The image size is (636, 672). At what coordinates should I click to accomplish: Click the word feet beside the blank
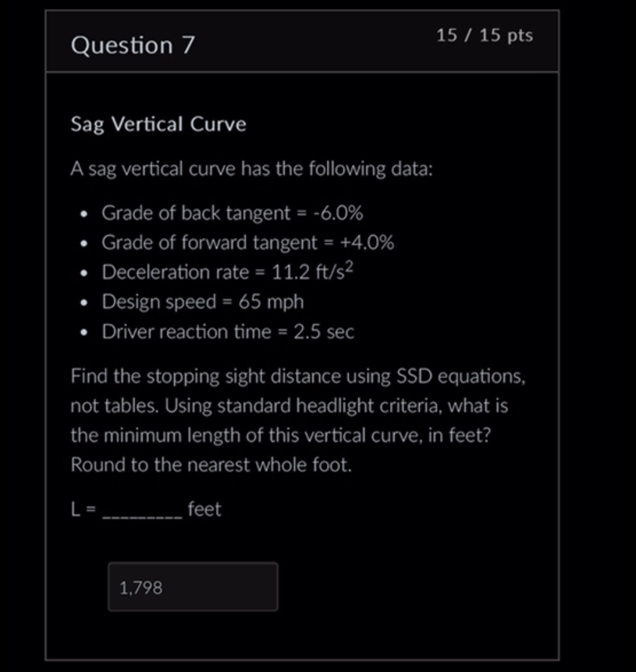[x=204, y=509]
